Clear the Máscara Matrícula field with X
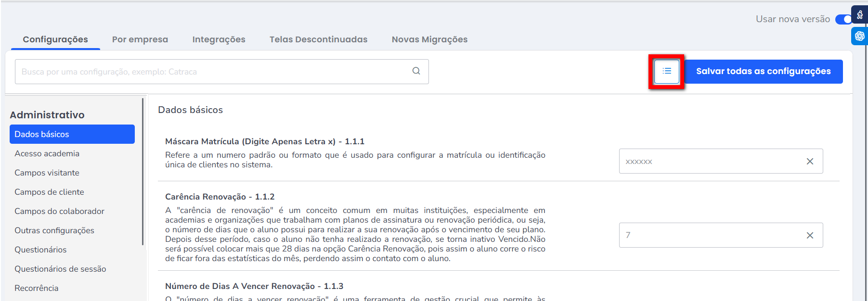 [810, 162]
